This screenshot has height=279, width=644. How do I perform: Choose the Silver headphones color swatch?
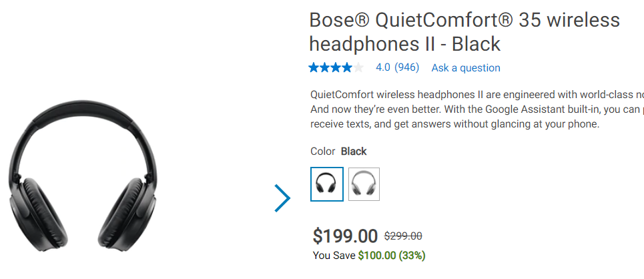pos(364,184)
